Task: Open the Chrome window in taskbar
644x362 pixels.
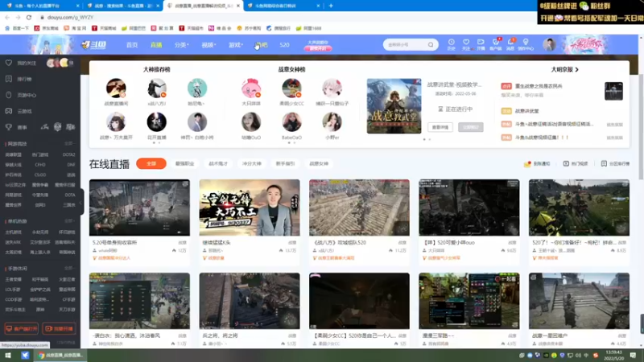Action: 61,355
